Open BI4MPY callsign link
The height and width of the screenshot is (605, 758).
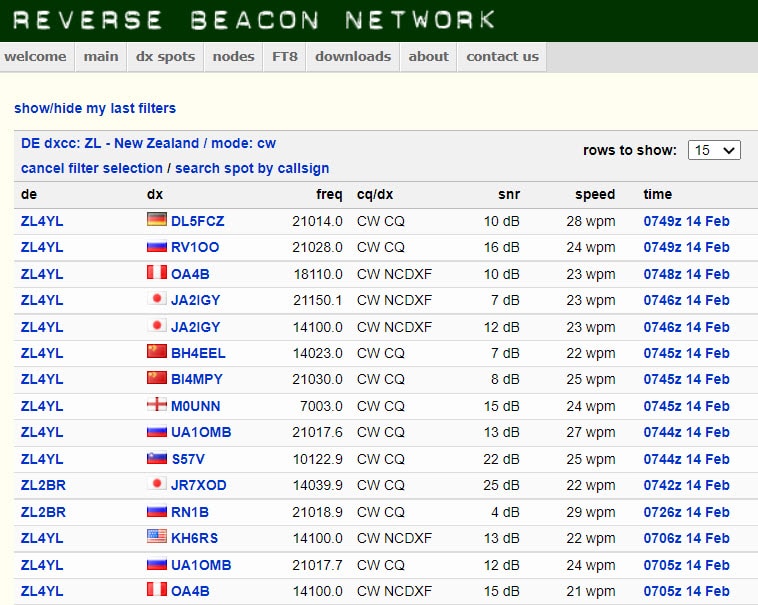coord(197,379)
